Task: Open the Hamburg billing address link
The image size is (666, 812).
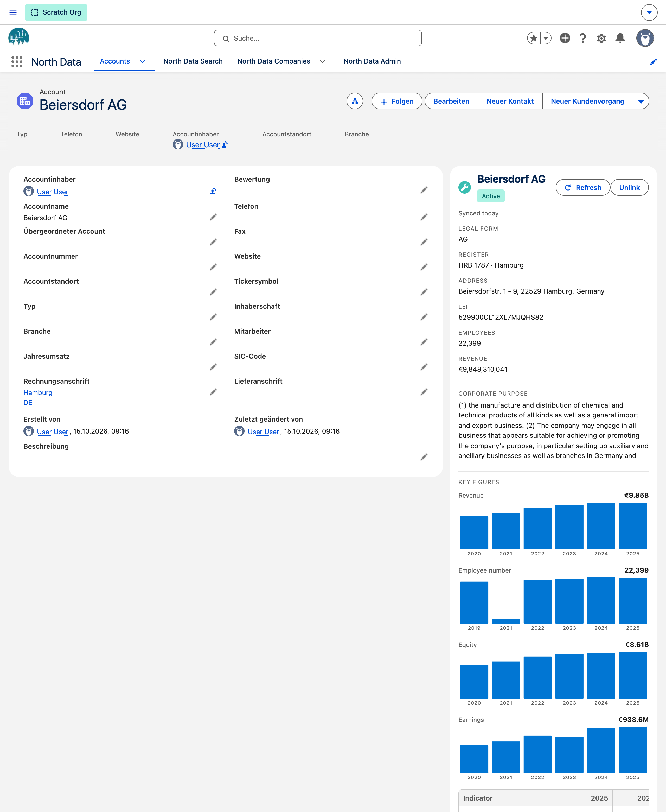Action: pos(38,392)
